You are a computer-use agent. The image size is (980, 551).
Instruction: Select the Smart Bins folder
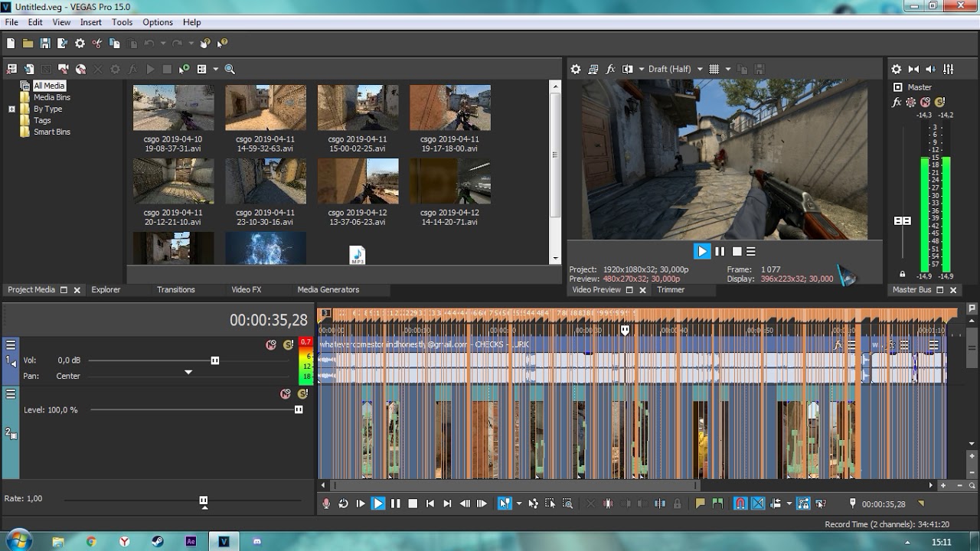pyautogui.click(x=52, y=132)
